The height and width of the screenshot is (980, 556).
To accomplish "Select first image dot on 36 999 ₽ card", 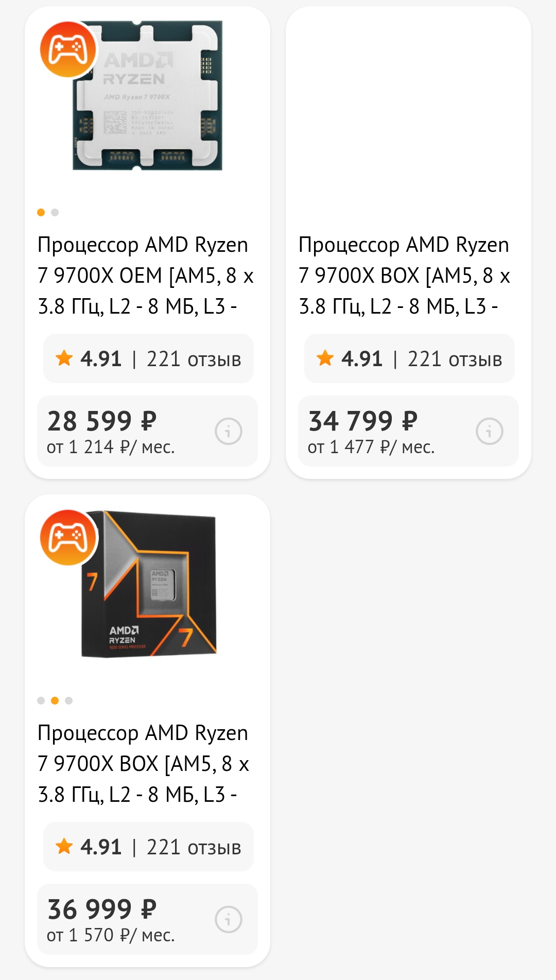I will [x=41, y=700].
